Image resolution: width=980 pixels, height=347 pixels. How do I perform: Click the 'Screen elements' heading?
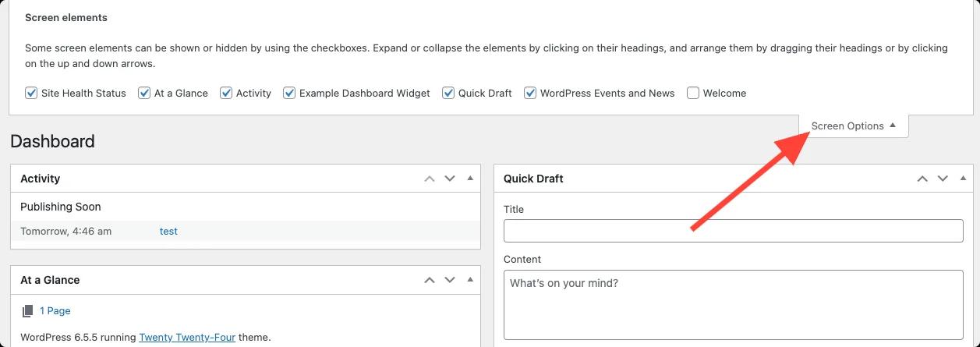(x=66, y=17)
